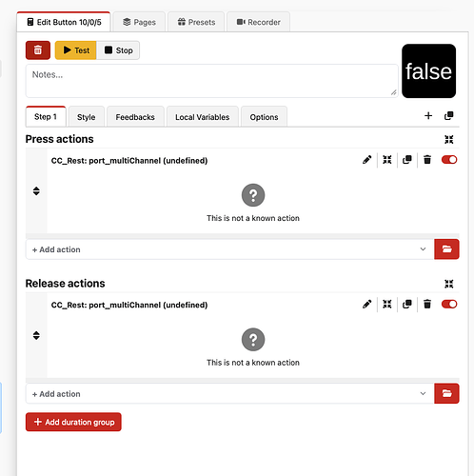Image resolution: width=474 pixels, height=476 pixels.
Task: Disable the release action toggle switch
Action: pyautogui.click(x=449, y=304)
